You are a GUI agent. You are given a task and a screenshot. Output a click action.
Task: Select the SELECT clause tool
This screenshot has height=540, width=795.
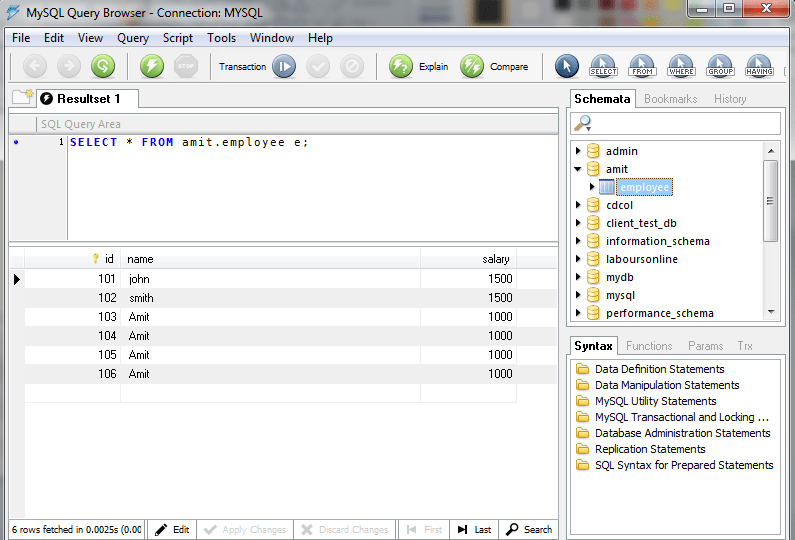(x=603, y=66)
